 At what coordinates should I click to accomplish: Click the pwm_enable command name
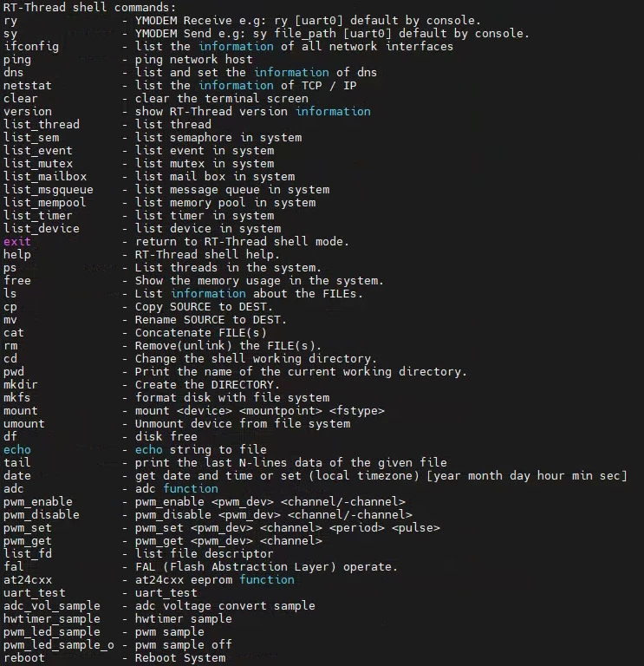pos(38,501)
